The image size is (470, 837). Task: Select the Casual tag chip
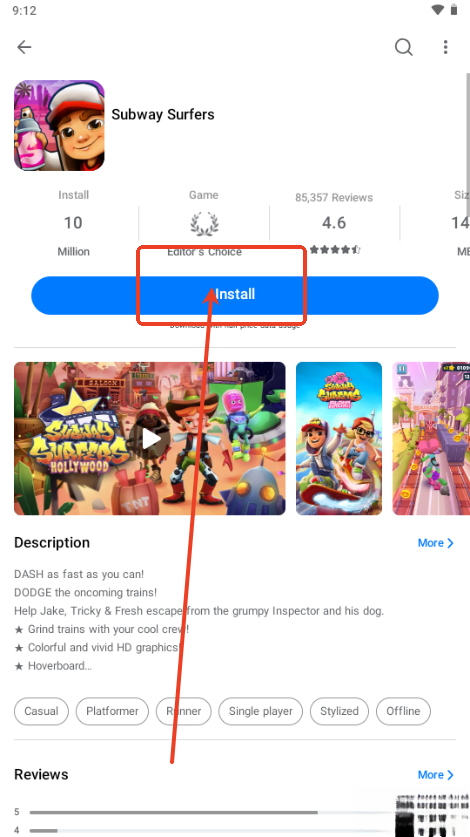click(x=41, y=711)
